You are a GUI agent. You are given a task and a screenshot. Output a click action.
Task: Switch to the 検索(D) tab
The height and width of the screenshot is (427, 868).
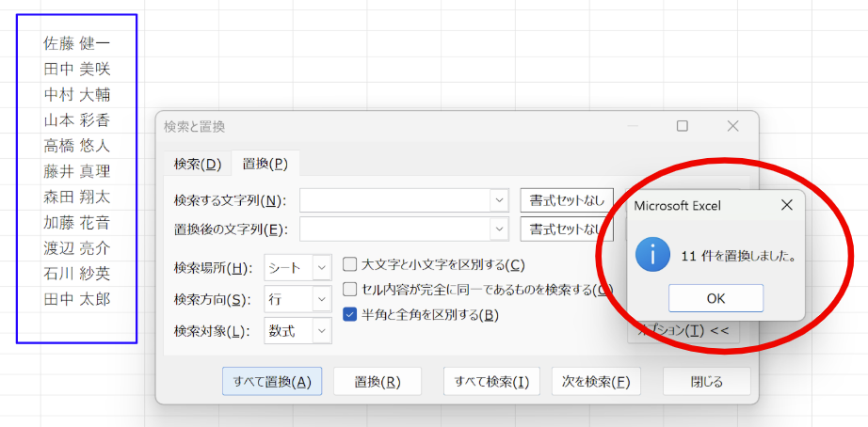[197, 164]
